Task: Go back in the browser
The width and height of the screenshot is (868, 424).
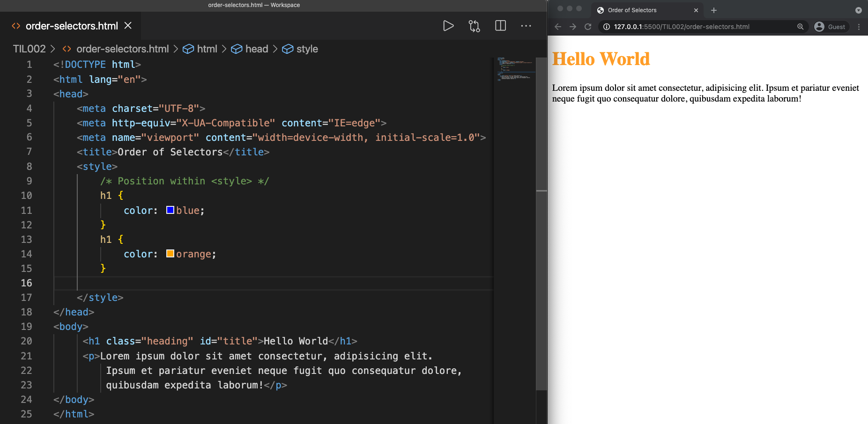Action: point(558,27)
